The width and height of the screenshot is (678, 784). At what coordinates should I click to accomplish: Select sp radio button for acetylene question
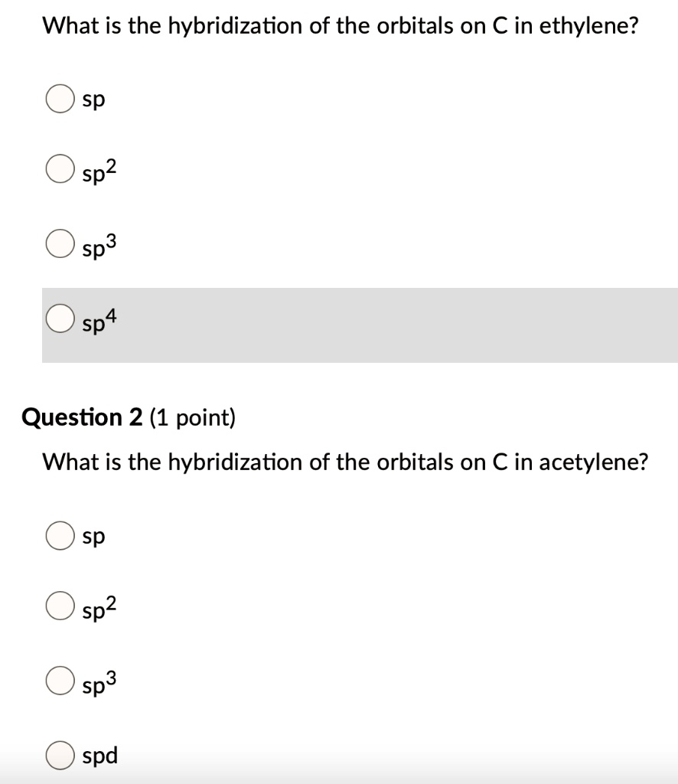pos(60,535)
